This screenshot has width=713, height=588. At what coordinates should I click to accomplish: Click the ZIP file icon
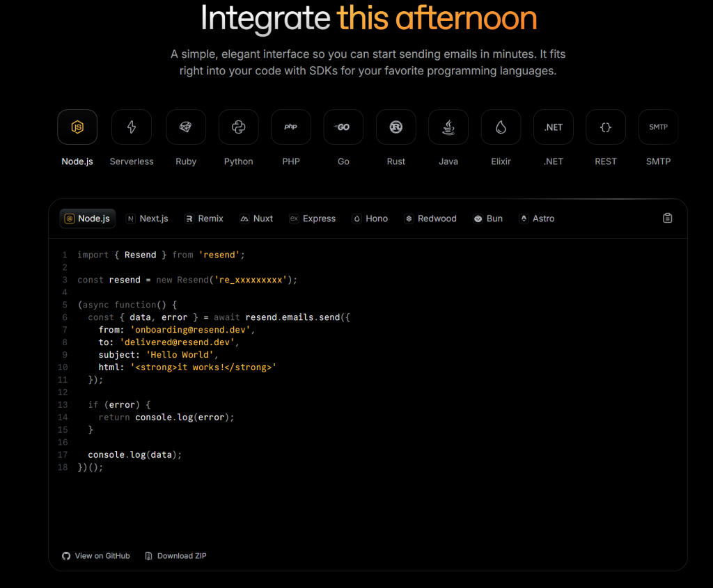click(149, 556)
